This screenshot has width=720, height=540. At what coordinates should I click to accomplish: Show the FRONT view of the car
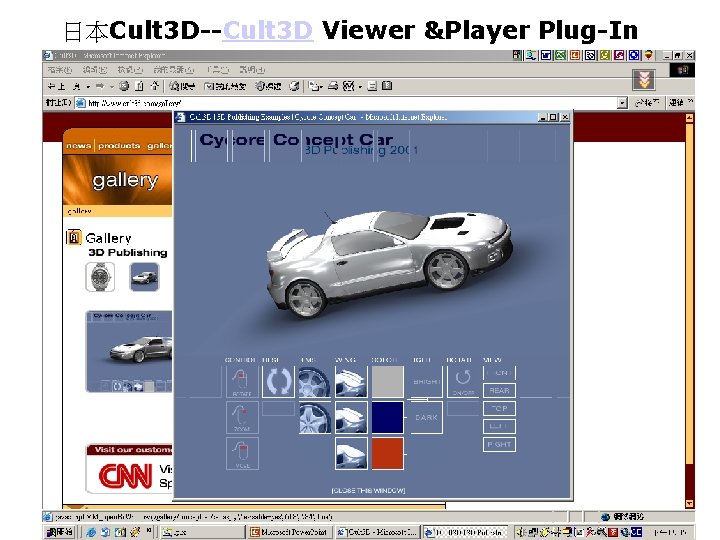(x=500, y=373)
